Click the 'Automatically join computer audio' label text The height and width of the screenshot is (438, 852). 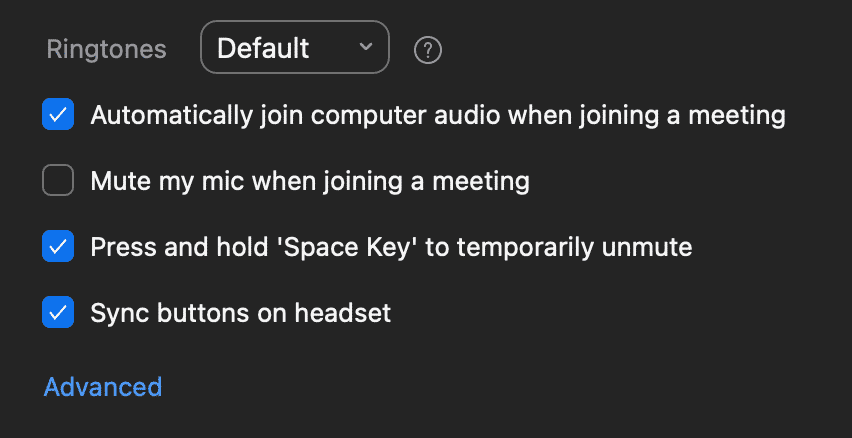438,115
